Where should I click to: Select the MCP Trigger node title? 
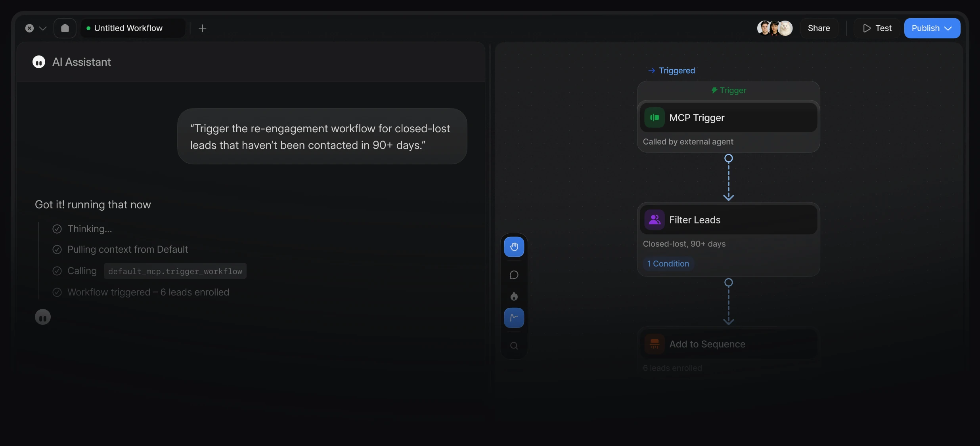point(697,118)
